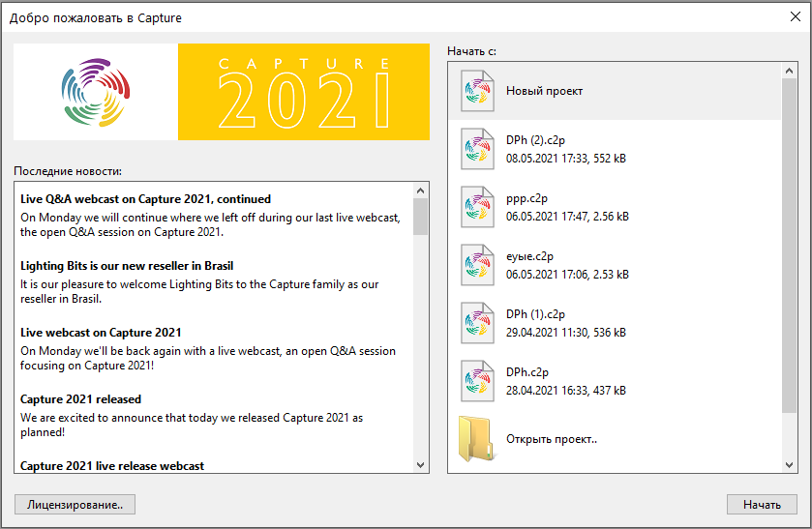Click date line 08.05.2021 17:33, 552 kB

[x=566, y=159]
